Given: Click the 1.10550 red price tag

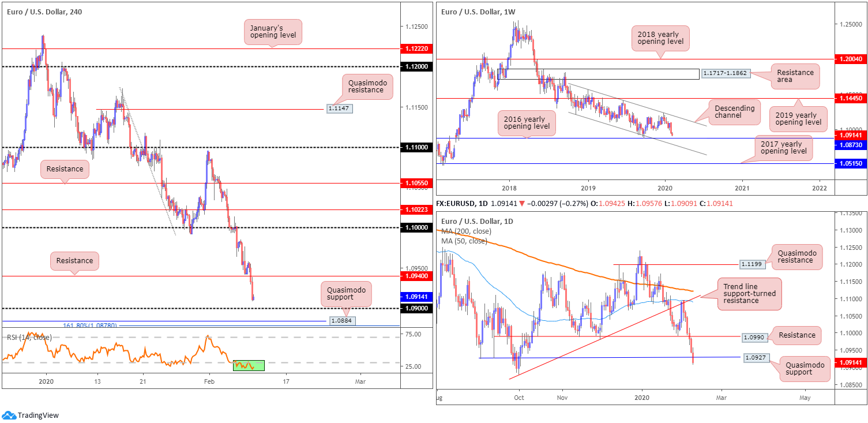Looking at the screenshot, I should click(415, 183).
